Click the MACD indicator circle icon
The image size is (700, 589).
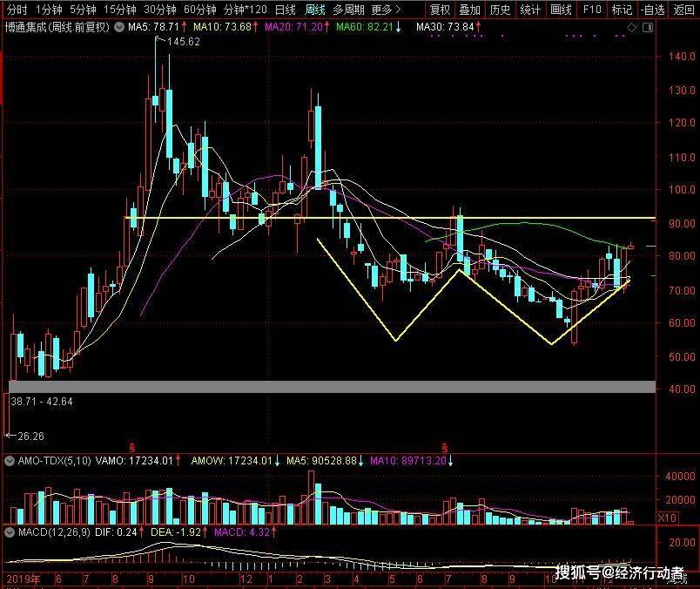10,531
